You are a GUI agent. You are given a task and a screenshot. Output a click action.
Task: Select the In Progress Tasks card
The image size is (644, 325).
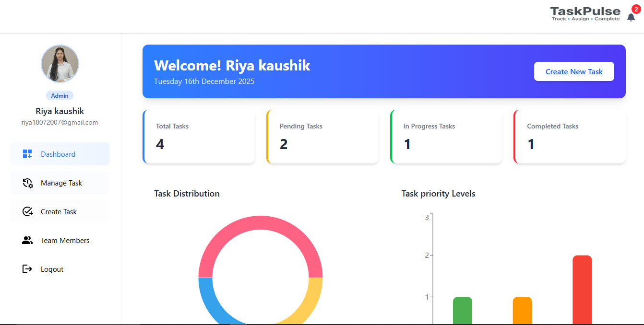[x=446, y=137]
